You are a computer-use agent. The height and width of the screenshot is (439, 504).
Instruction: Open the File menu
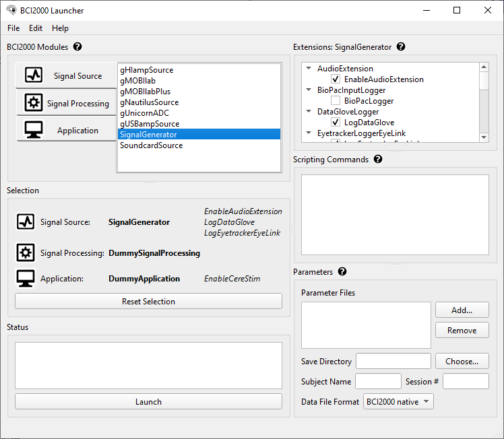click(x=13, y=28)
